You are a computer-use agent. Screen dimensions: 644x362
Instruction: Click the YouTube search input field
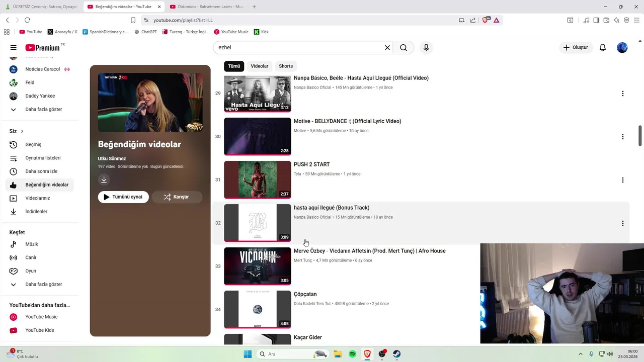[x=299, y=48]
